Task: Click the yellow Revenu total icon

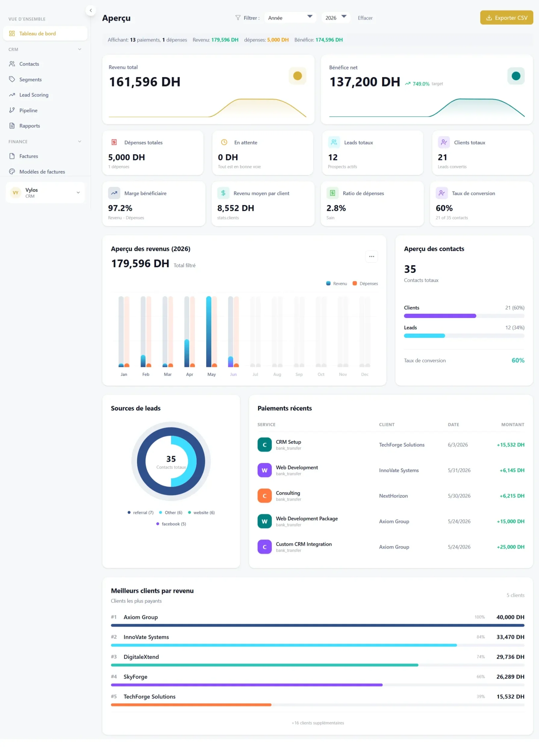Action: 298,76
